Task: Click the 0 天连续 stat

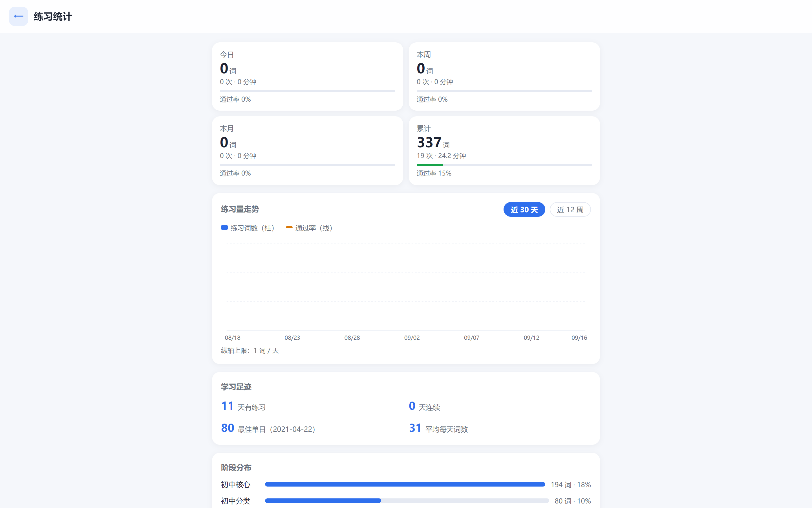Action: click(424, 406)
